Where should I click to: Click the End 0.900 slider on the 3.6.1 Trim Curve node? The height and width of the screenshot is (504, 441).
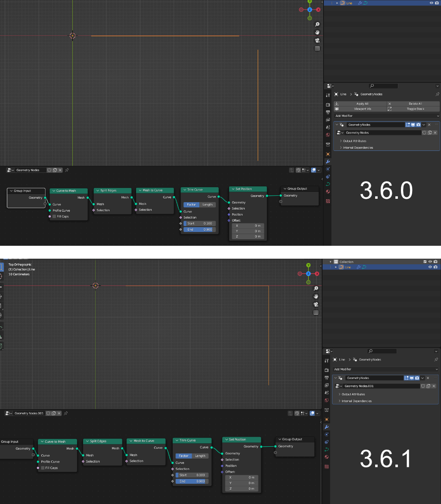pos(192,482)
